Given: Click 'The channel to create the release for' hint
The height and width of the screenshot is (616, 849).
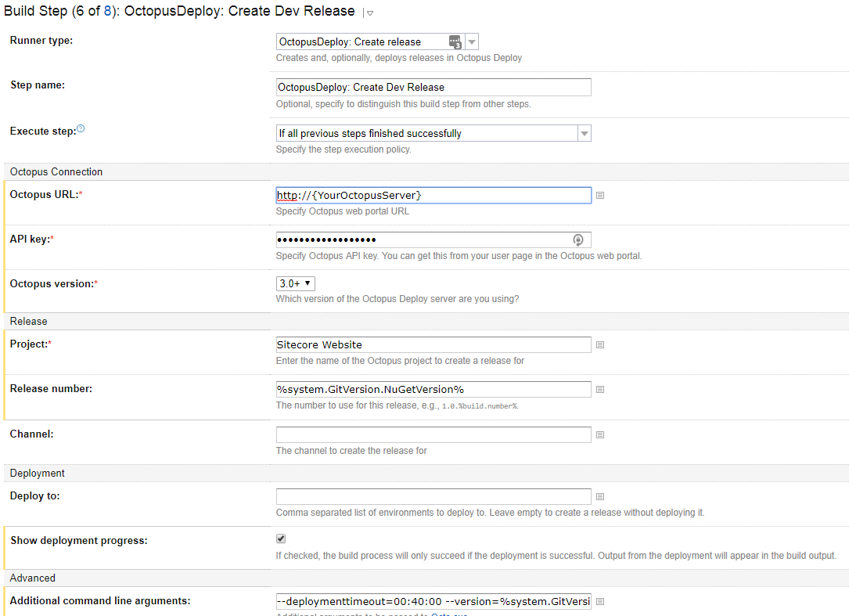Looking at the screenshot, I should pos(351,451).
